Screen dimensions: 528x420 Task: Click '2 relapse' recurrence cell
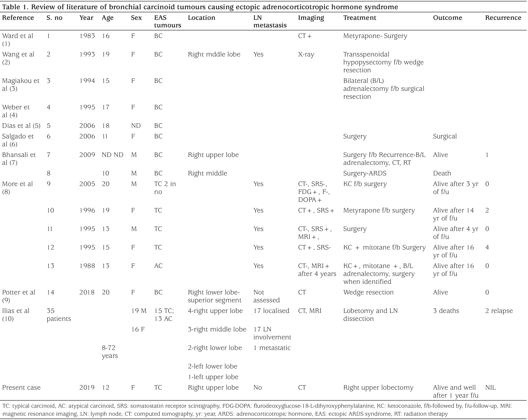click(499, 311)
